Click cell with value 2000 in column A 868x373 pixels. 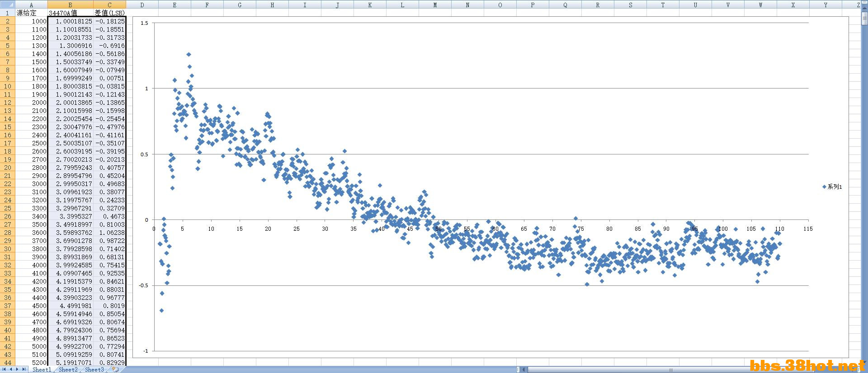point(31,103)
